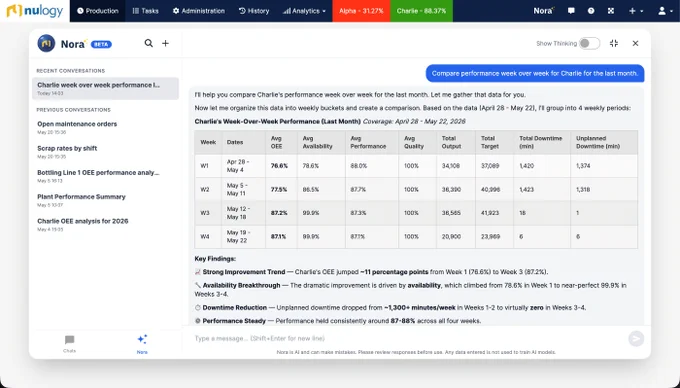Open Charlie OEE analysis for 2026 conversation
The image size is (680, 388).
[x=105, y=224]
